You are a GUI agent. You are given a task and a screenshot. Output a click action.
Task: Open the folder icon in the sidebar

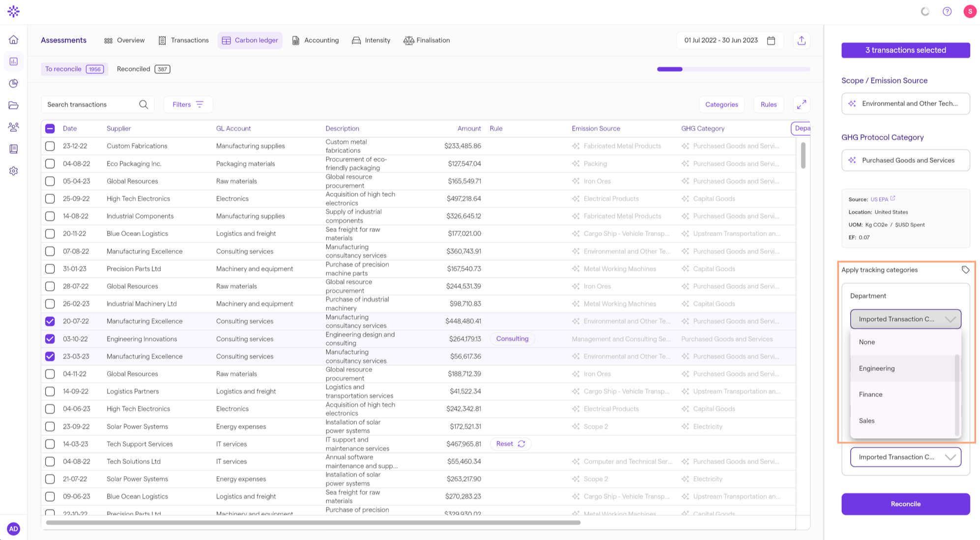[x=14, y=105]
